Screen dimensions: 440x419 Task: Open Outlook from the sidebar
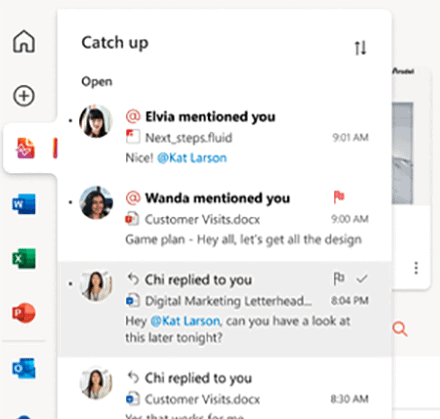click(24, 368)
